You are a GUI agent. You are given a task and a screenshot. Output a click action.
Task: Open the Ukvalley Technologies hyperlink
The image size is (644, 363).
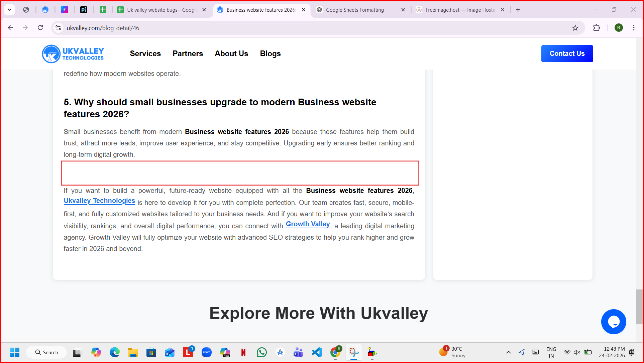point(99,201)
